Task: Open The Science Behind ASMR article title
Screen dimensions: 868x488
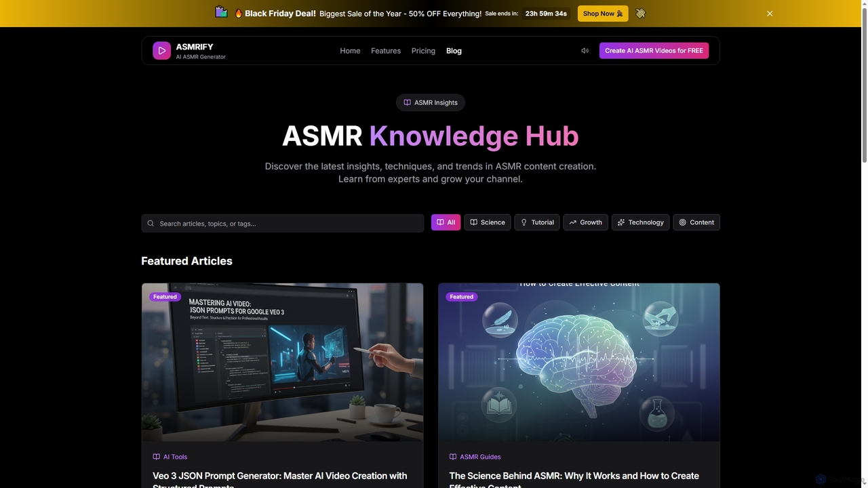Action: point(574,479)
